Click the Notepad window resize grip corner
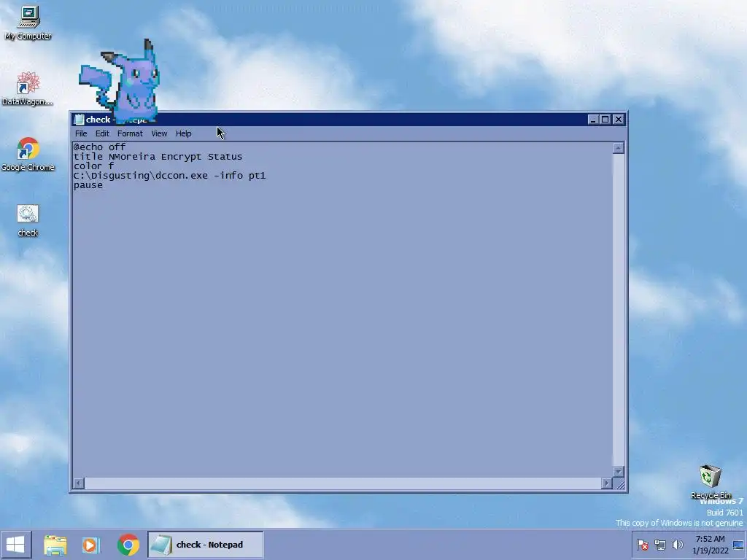 (x=619, y=484)
